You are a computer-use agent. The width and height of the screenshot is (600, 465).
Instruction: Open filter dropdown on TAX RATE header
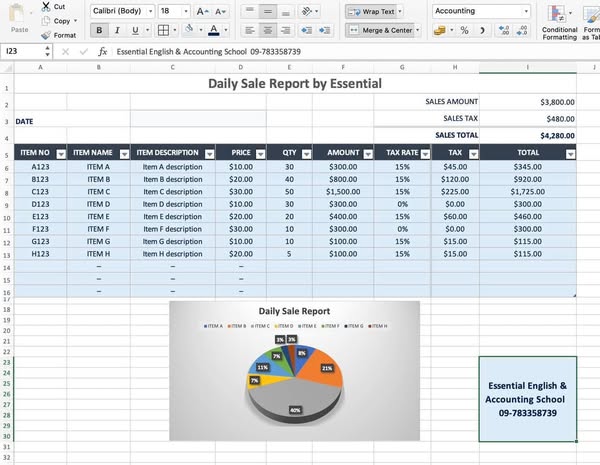[423, 154]
